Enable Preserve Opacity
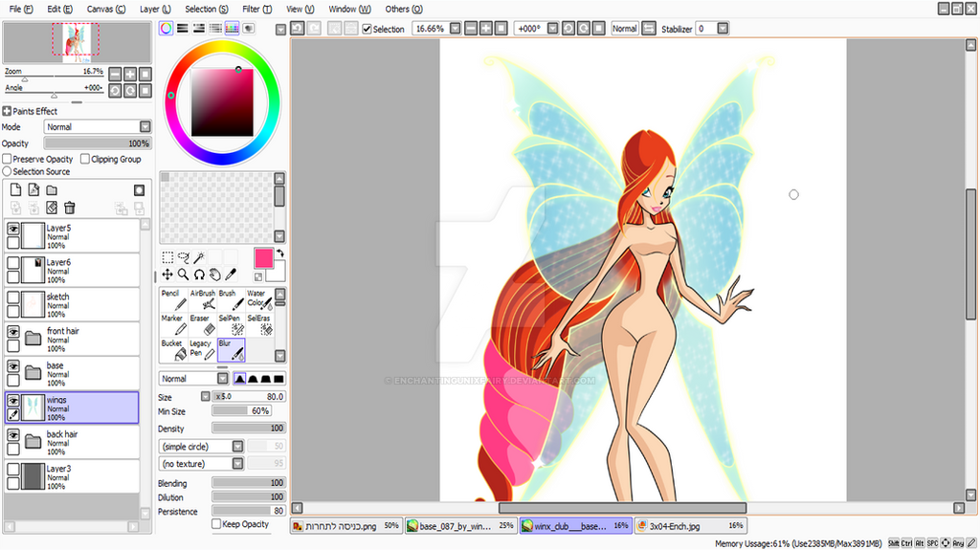This screenshot has width=980, height=550. coord(7,159)
